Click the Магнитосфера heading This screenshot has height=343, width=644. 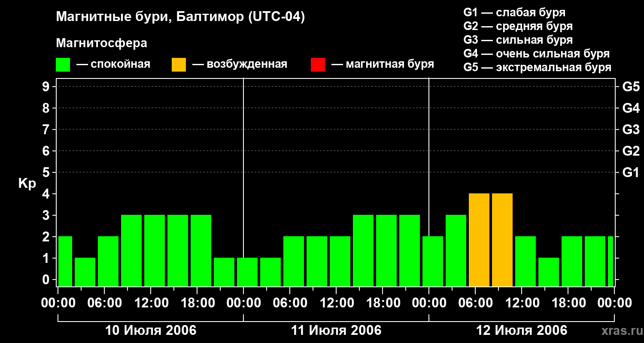point(101,43)
